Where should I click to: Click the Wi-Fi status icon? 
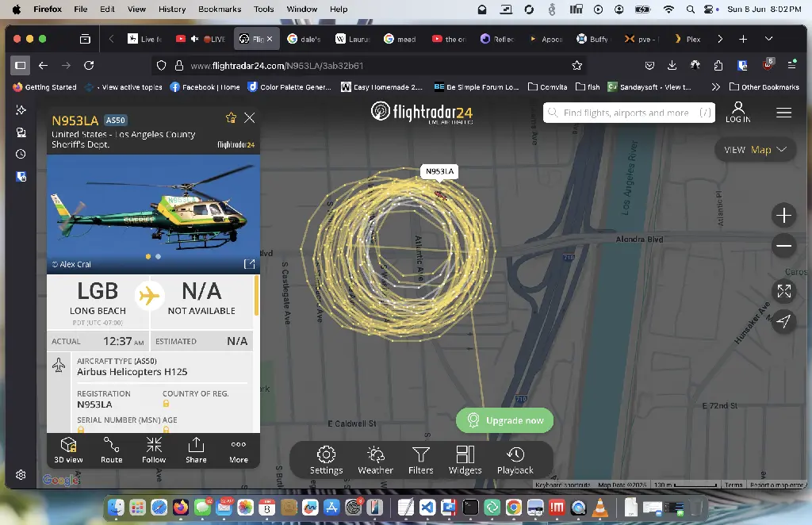pos(668,10)
